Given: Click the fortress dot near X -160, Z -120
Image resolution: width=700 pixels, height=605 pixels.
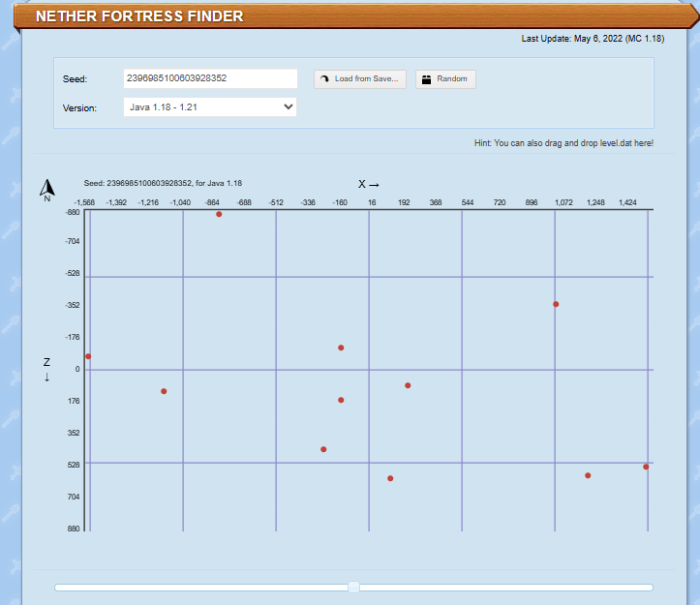Looking at the screenshot, I should click(341, 348).
